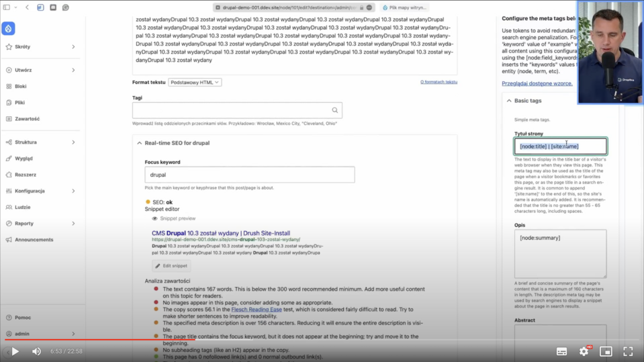Toggle the browser sidebar panel icon
Viewport: 644px width, 362px height.
(x=7, y=7)
